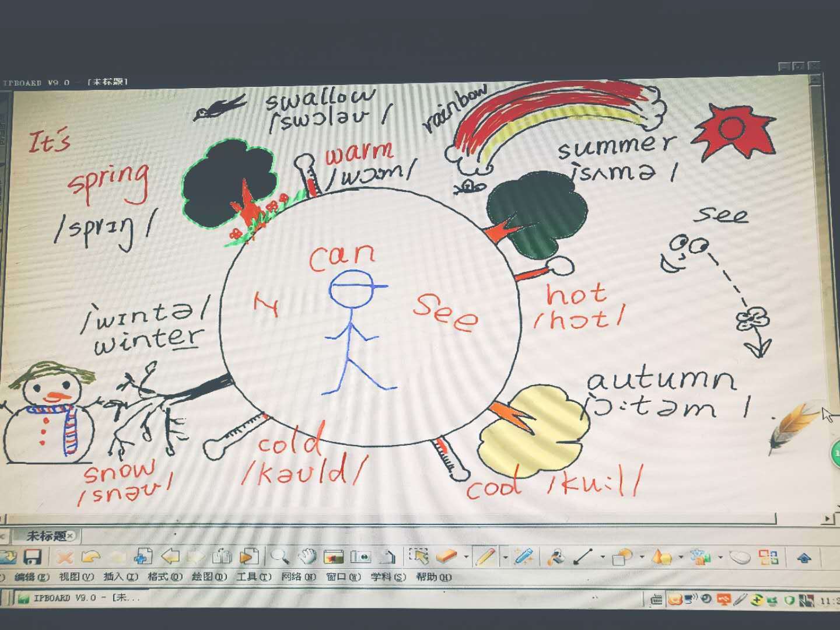This screenshot has height=630, width=840.
Task: Open the 窗口(W) menu
Action: coord(344,577)
